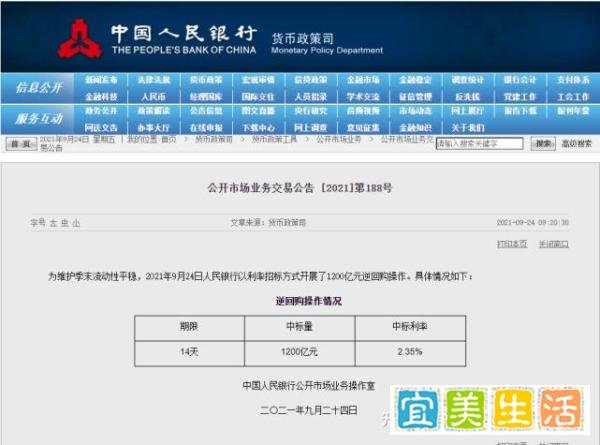Click the 期限 column header
This screenshot has height=445, width=600.
click(x=189, y=326)
